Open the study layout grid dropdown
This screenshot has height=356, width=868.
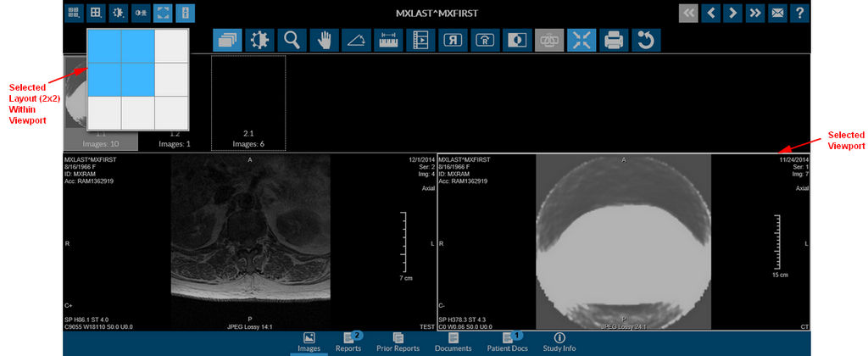click(x=74, y=14)
